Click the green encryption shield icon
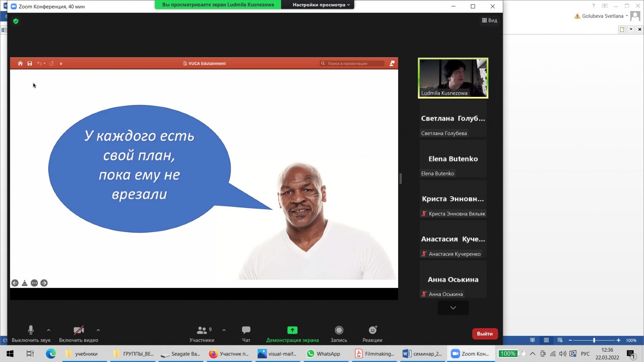This screenshot has height=362, width=644. click(x=16, y=21)
